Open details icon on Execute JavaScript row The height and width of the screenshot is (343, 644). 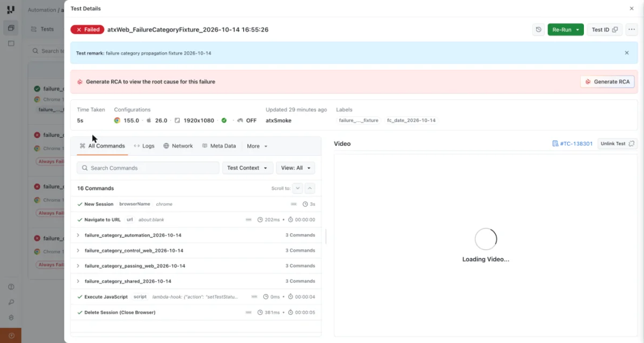(254, 296)
